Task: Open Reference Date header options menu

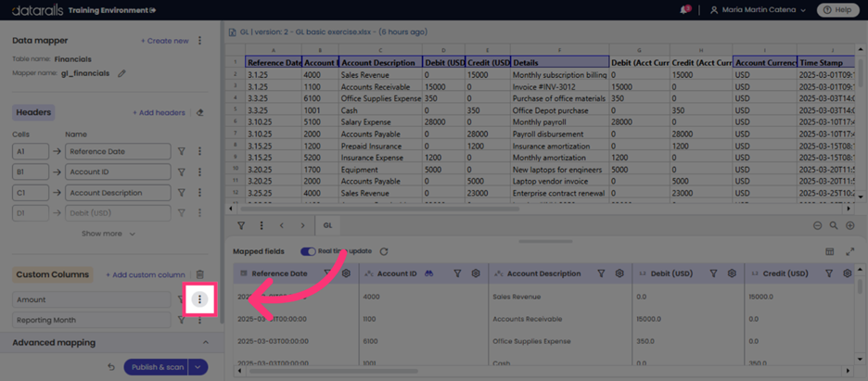Action: tap(199, 151)
